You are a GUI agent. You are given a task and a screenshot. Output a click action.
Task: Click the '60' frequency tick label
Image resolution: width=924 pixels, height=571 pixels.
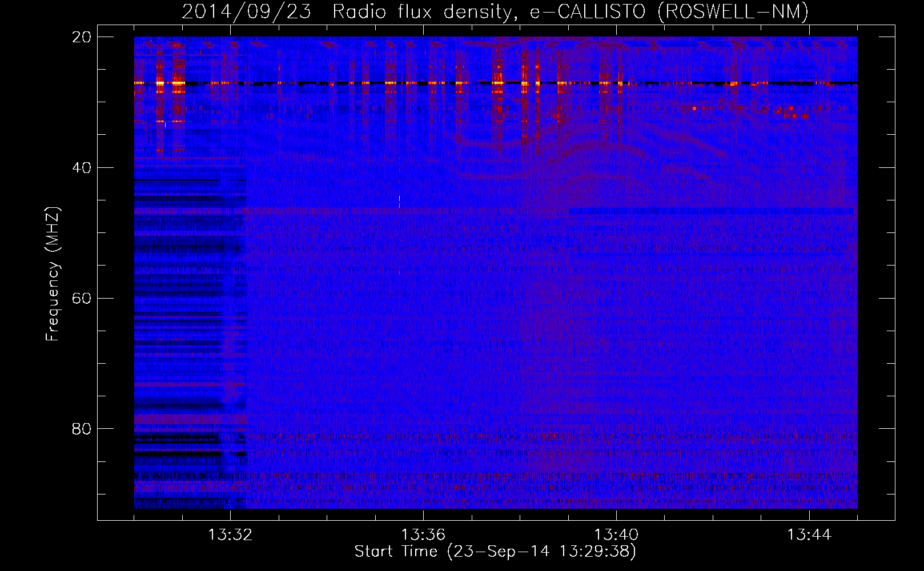point(82,299)
